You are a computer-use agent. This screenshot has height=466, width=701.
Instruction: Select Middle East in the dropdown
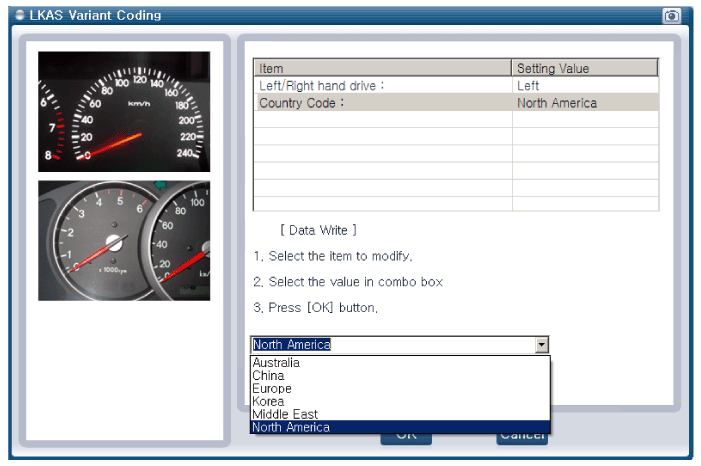(x=284, y=415)
